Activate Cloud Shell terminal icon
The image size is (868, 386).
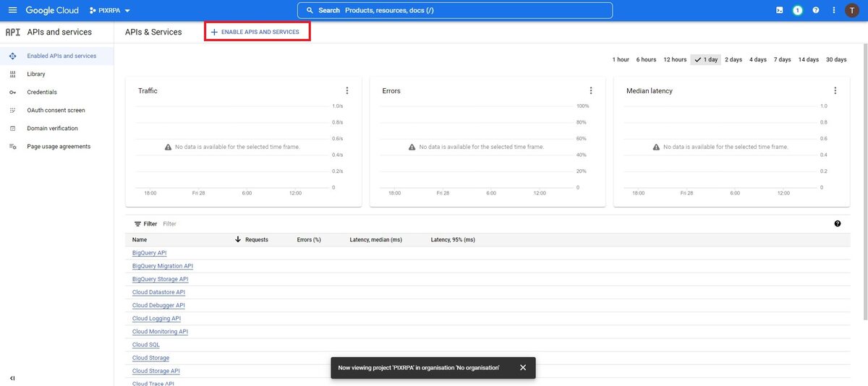click(x=779, y=10)
